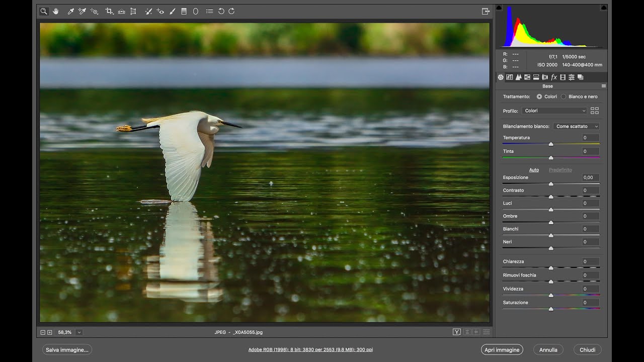Screen dimensions: 644x362
Task: Select the Zoom tool
Action: (44, 11)
